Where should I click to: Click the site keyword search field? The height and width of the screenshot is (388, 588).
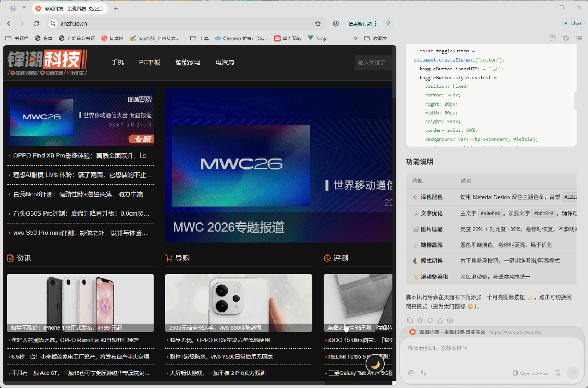click(x=373, y=63)
